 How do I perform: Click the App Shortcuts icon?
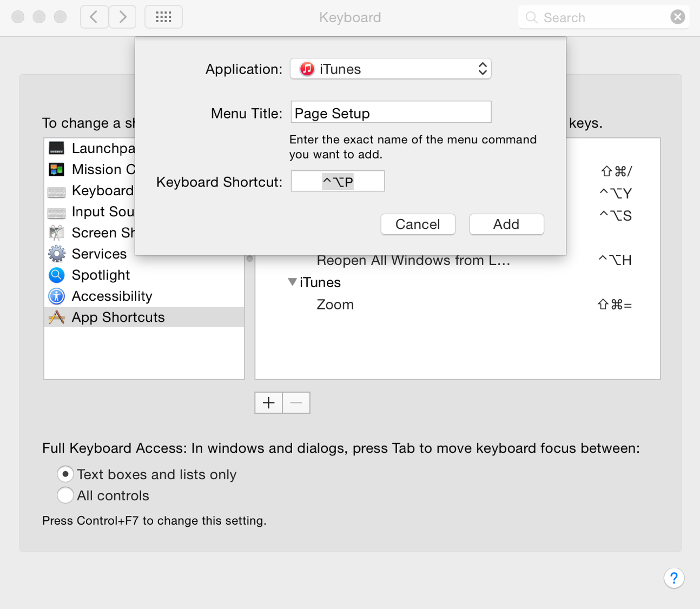[56, 317]
